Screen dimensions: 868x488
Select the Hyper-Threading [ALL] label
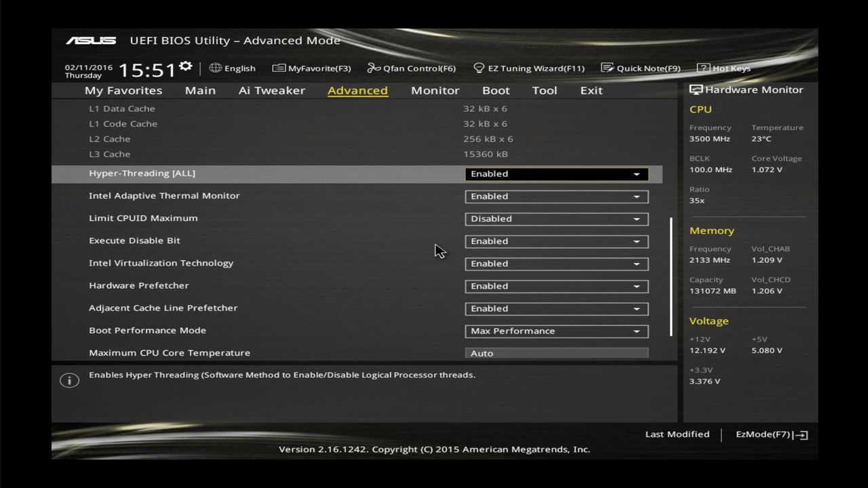click(142, 174)
